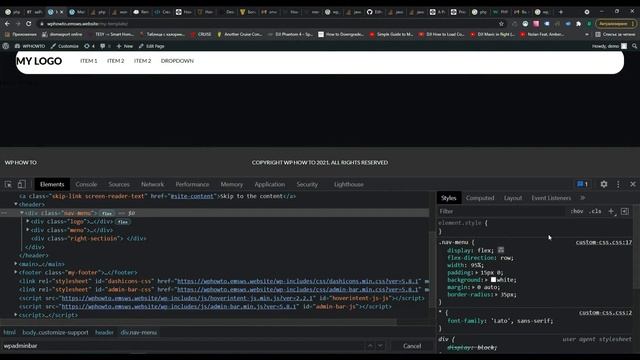Go forward in browser history
Viewport: 640px width, 360px height.
click(18, 24)
